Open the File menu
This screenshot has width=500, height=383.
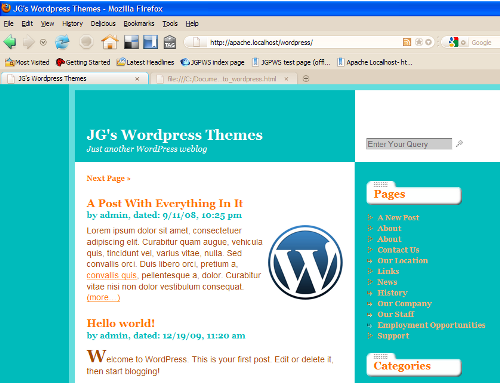click(8, 24)
